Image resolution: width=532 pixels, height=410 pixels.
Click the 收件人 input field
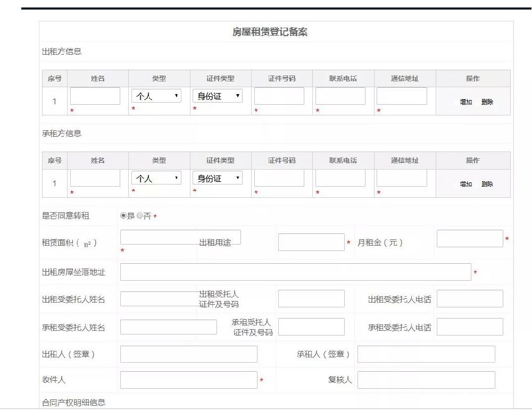(188, 380)
